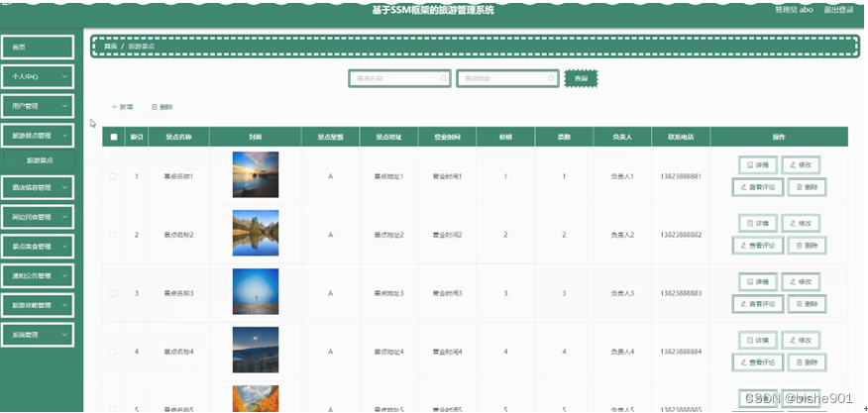Click the 联系电话 column header

681,137
